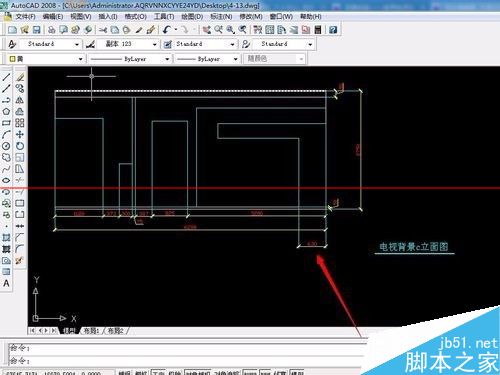Click the last-tab navigation arrow
Viewport: 500px width, 375px height.
(54, 331)
